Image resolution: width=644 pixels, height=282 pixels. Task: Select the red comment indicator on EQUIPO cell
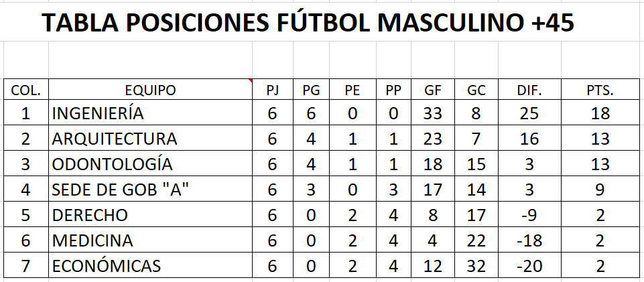point(250,81)
